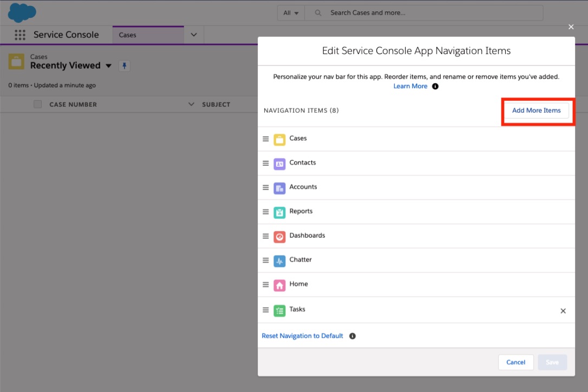Tick the select-all checkbox by Case Number

coord(37,104)
